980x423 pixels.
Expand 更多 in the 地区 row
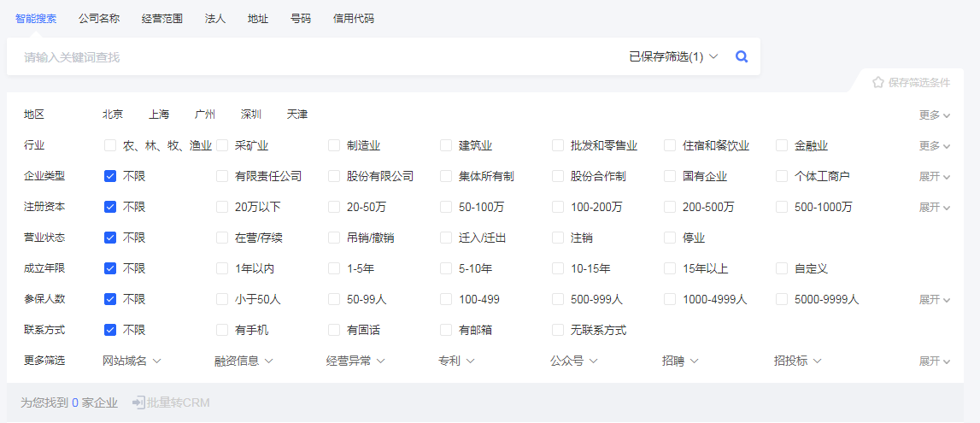pos(935,115)
